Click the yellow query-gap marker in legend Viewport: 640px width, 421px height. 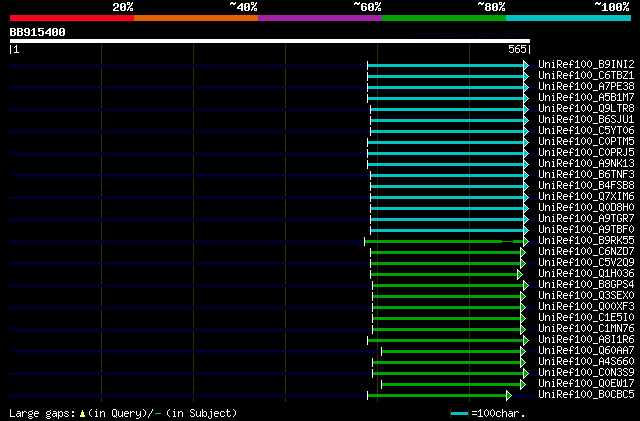[x=82, y=414]
